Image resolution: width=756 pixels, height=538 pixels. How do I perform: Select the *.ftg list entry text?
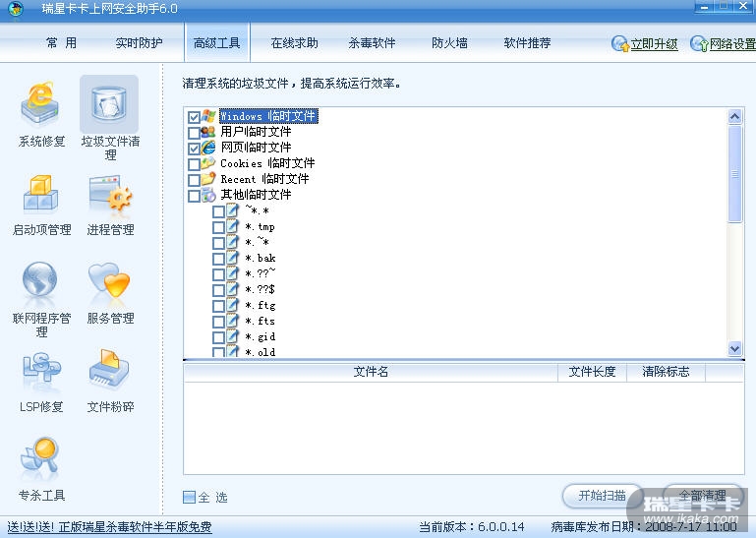[x=260, y=306]
